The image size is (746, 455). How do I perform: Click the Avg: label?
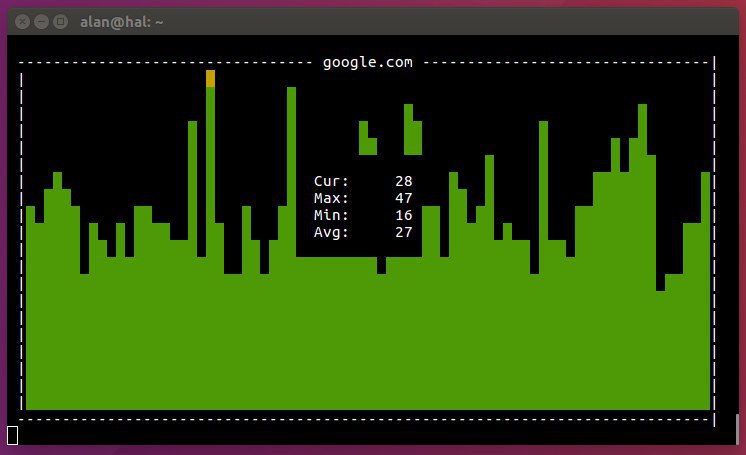click(331, 232)
